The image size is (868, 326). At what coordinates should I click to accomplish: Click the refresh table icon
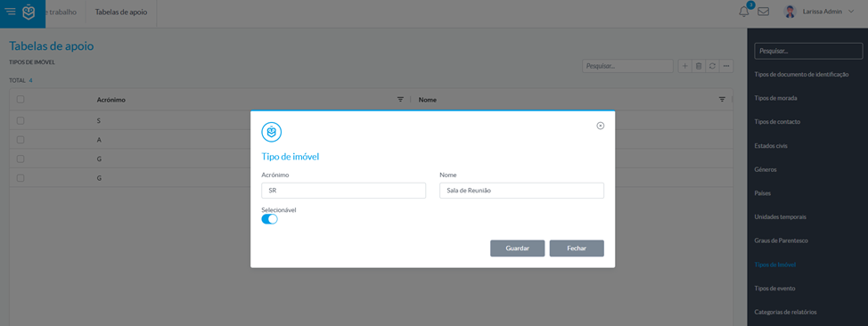pos(712,66)
